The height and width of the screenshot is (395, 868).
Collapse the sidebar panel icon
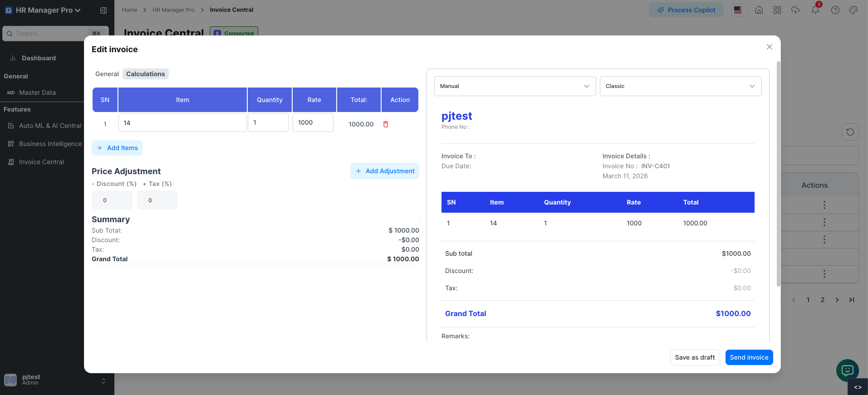[103, 10]
